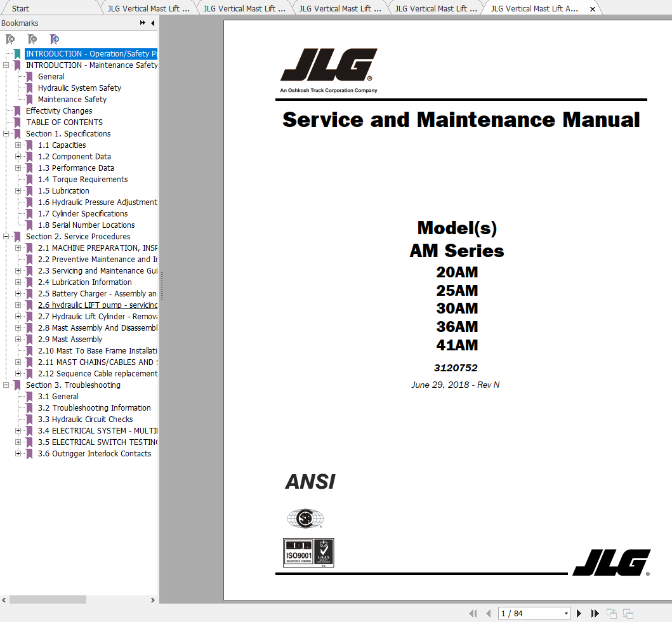Click the bookmark icon beside Effectivity Changes
This screenshot has width=672, height=622.
[x=17, y=111]
